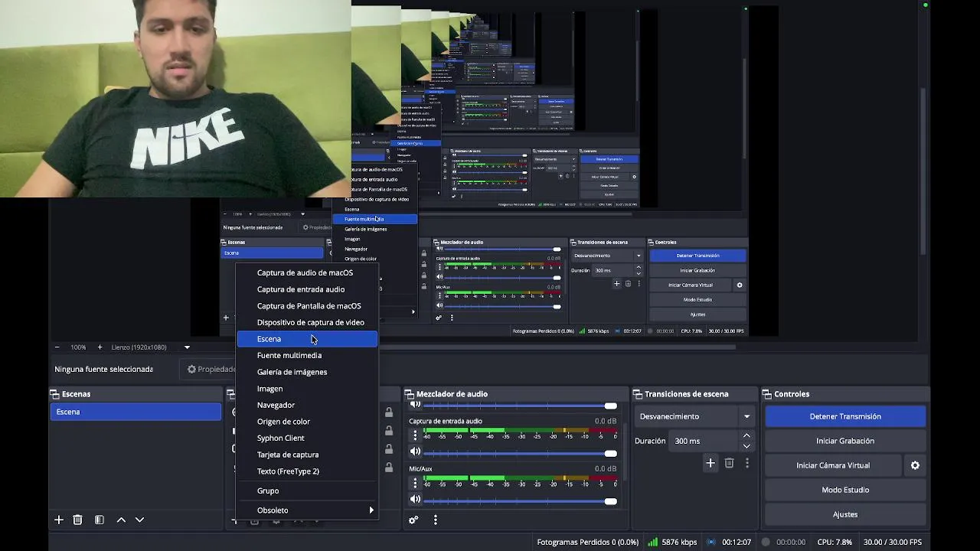Select Grupo menu item
980x551 pixels.
point(307,491)
